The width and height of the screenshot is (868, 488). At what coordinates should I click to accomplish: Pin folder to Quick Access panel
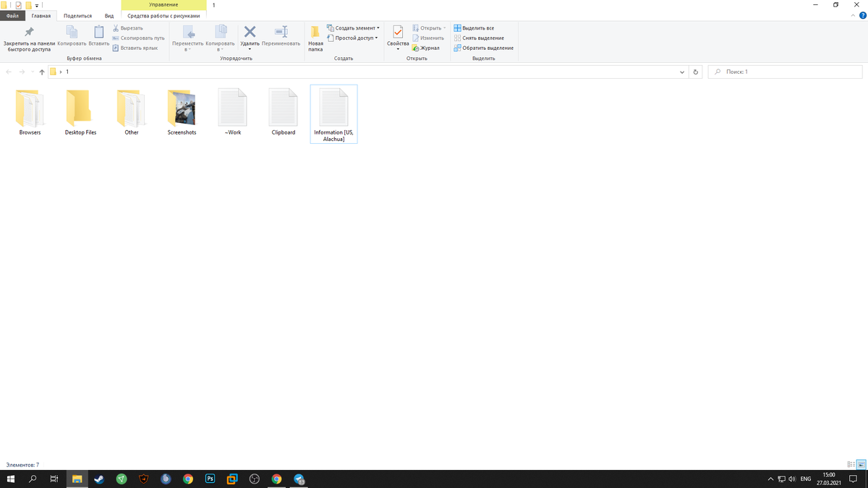pyautogui.click(x=30, y=39)
